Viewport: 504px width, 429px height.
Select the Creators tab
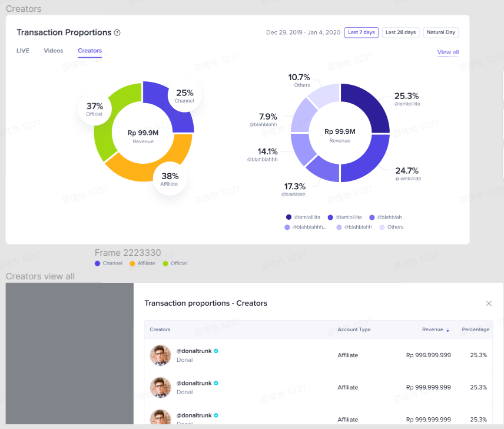(89, 51)
